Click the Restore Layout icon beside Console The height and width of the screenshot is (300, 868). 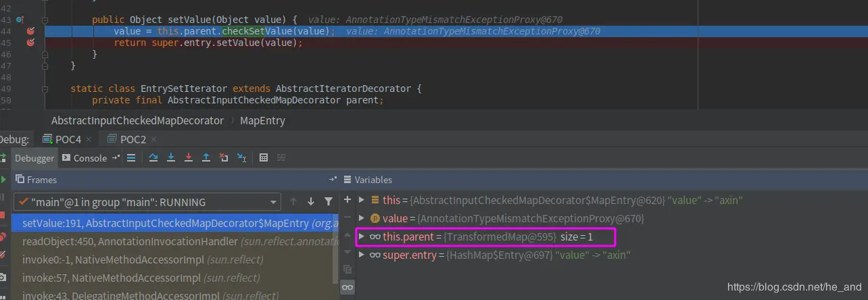tap(116, 157)
